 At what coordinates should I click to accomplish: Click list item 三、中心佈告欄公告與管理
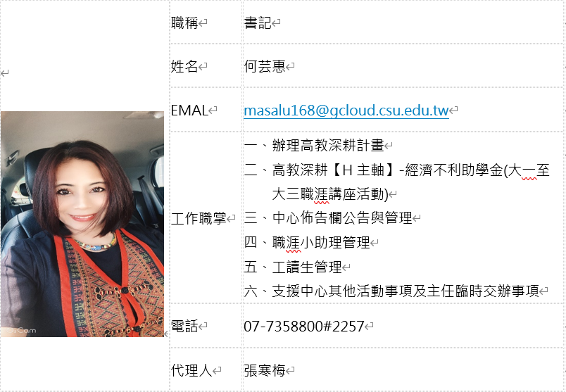(328, 217)
